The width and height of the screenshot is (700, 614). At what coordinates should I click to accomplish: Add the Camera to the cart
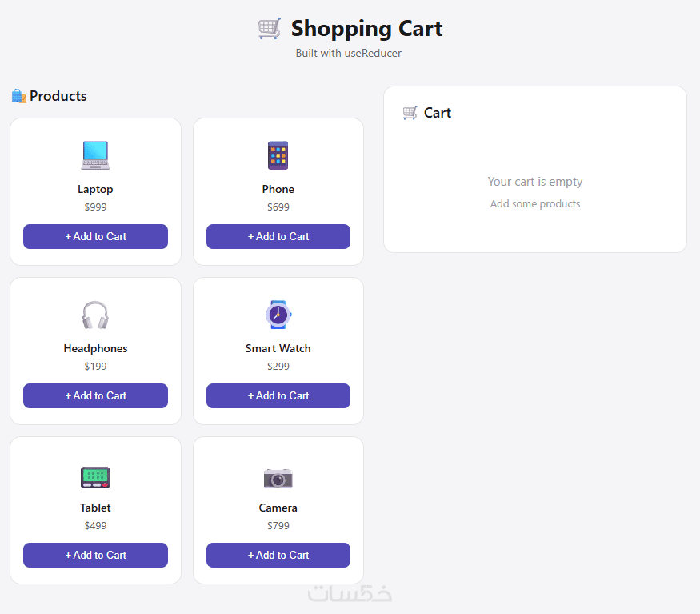point(278,555)
